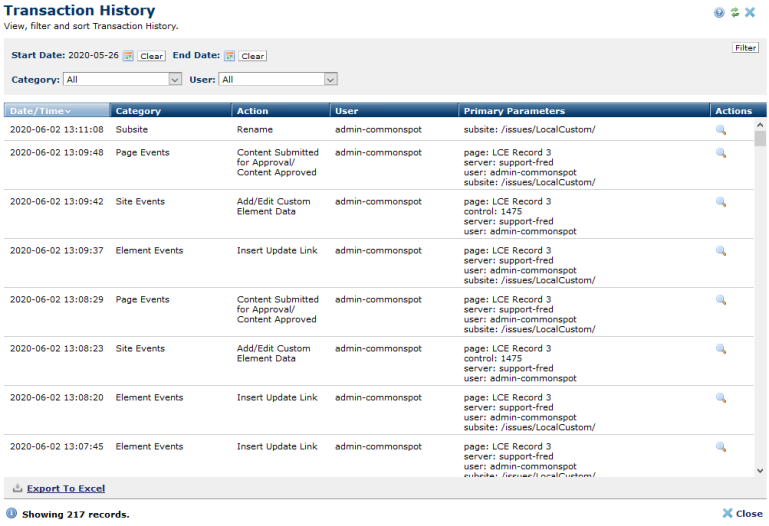Clear the Start Date value

(x=152, y=57)
